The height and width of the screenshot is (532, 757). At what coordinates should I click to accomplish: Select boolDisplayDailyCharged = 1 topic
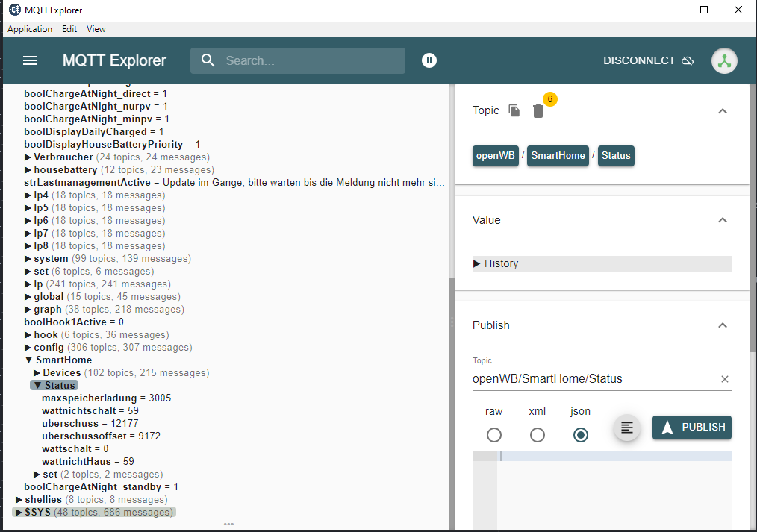pos(94,131)
